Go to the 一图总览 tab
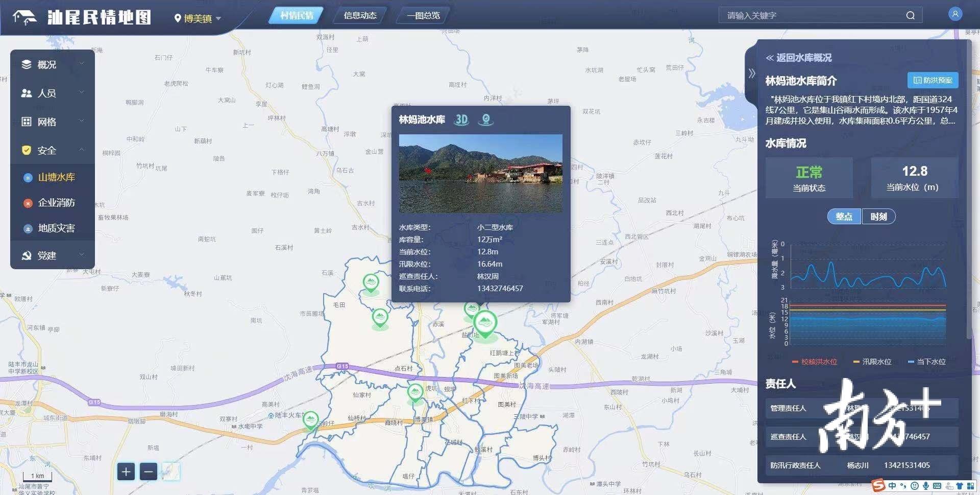Screen dimensions: 980x495 click(423, 15)
